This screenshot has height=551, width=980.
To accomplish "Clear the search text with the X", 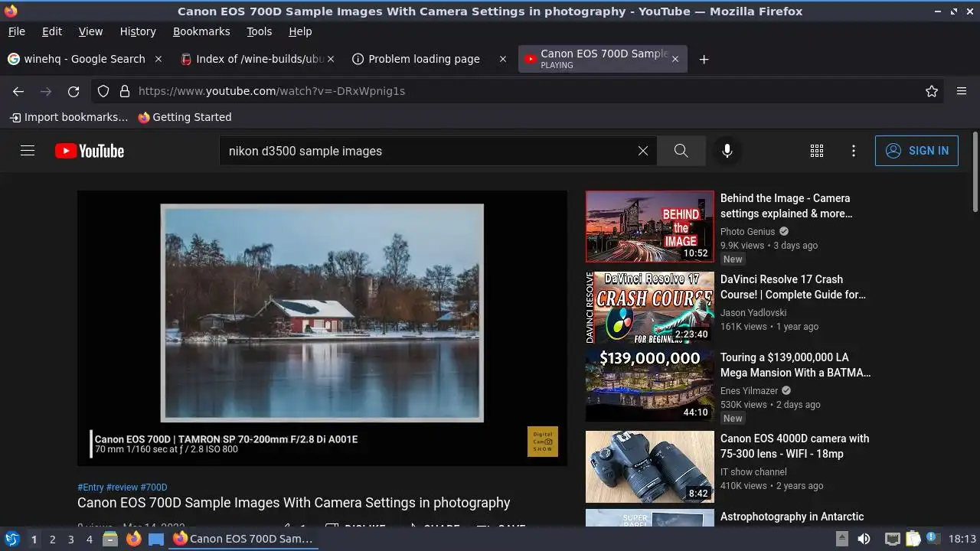I will coord(643,151).
